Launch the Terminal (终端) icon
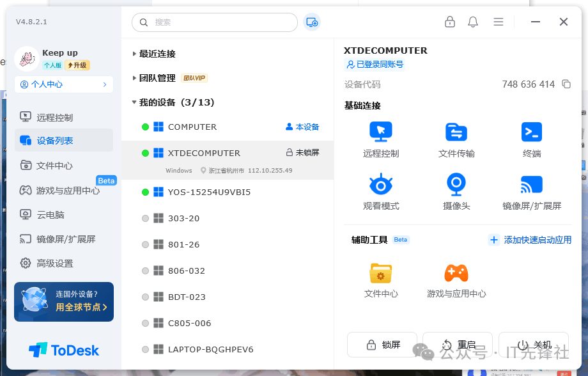588x376 pixels. pos(532,132)
